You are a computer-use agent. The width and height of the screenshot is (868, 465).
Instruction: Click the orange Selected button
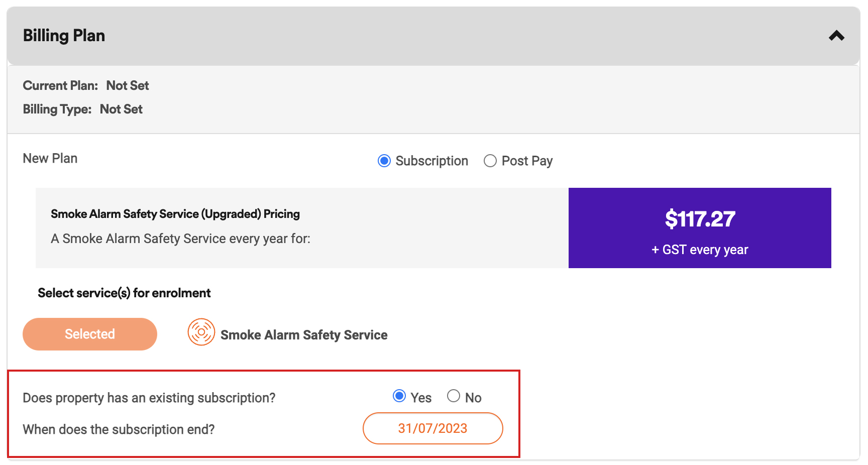(x=90, y=334)
